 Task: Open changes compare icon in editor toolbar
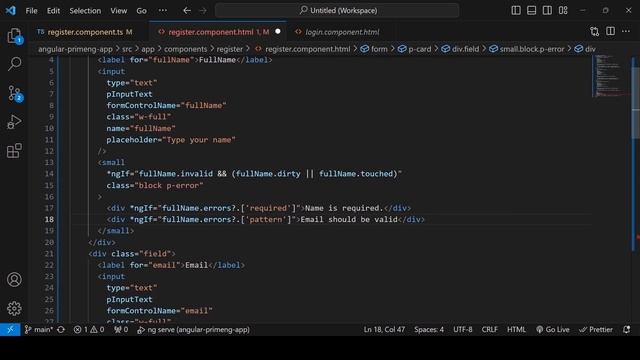click(x=595, y=31)
